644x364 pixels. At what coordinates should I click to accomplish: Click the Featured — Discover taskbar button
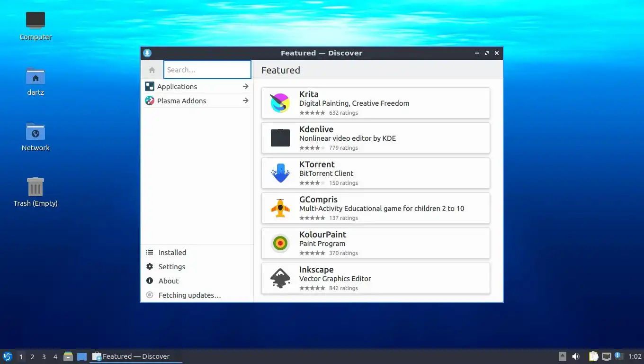[136, 356]
